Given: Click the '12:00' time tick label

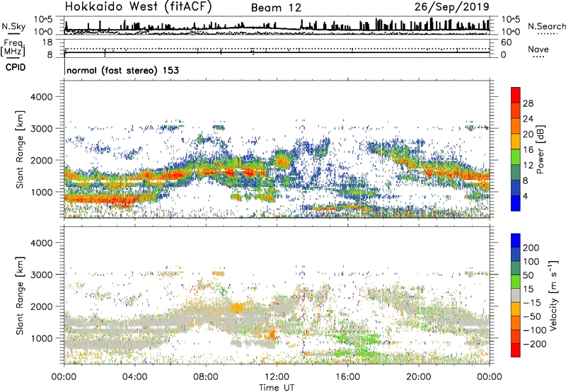Looking at the screenshot, I should tap(277, 377).
